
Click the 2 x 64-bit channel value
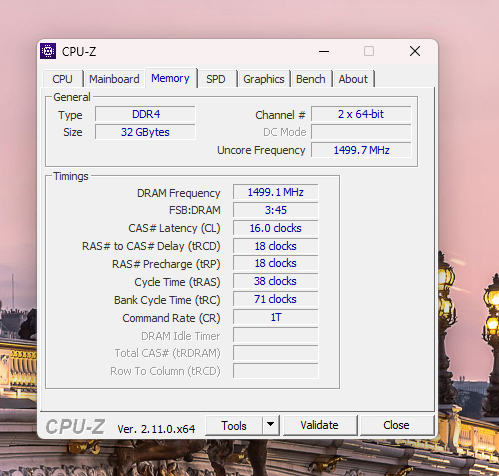361,114
